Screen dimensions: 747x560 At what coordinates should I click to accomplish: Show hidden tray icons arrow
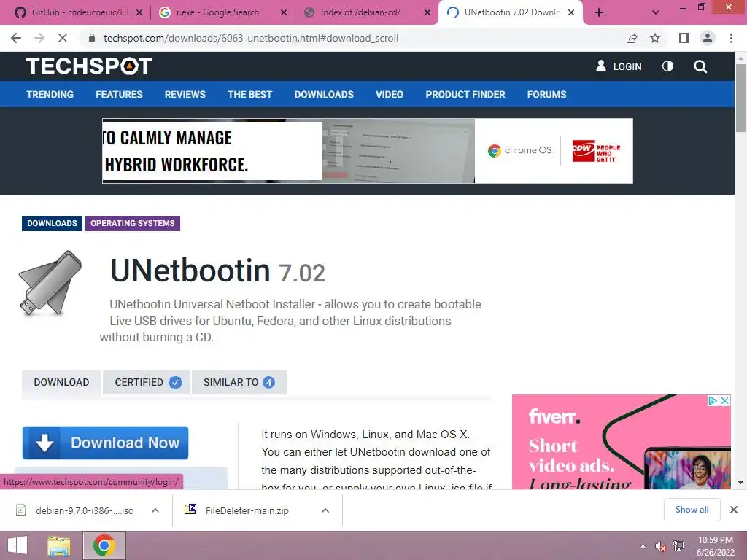click(643, 546)
